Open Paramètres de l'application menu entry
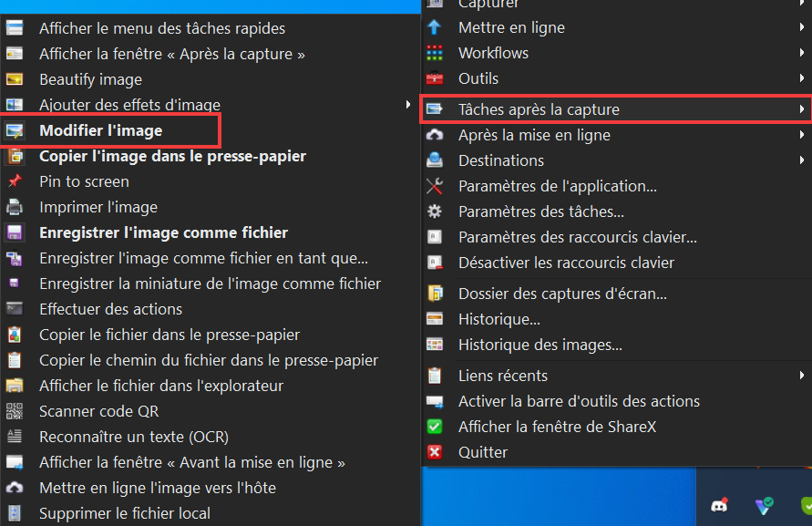Screen dimensions: 812x526 [x=616, y=186]
